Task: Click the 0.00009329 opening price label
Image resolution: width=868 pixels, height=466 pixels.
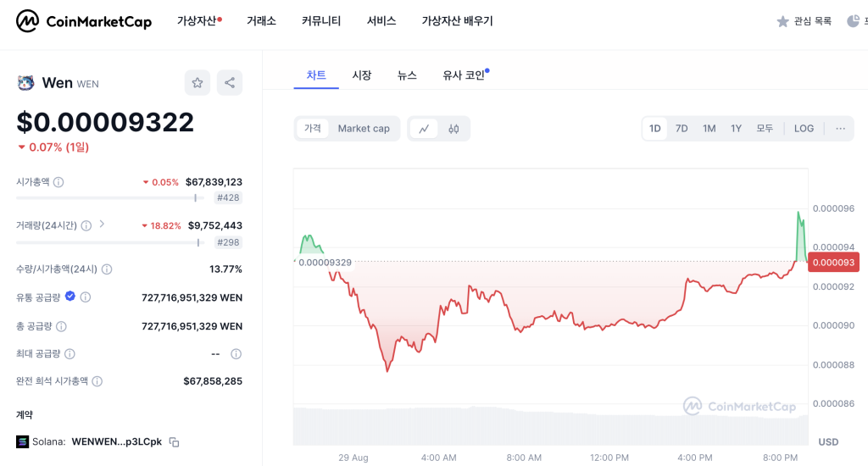Action: (325, 263)
